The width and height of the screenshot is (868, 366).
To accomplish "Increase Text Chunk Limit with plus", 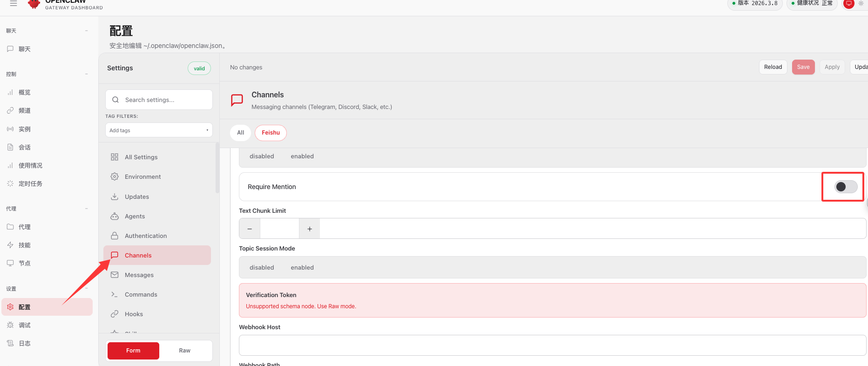I will (x=310, y=229).
